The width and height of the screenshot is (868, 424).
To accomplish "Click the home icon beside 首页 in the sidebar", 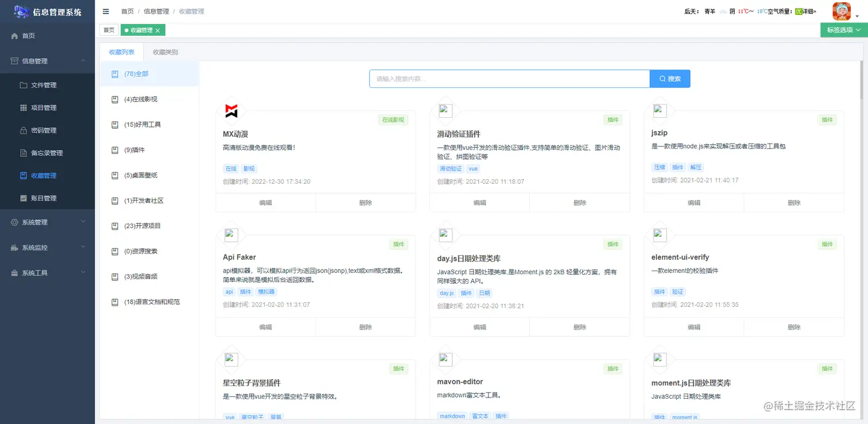I will tap(15, 36).
